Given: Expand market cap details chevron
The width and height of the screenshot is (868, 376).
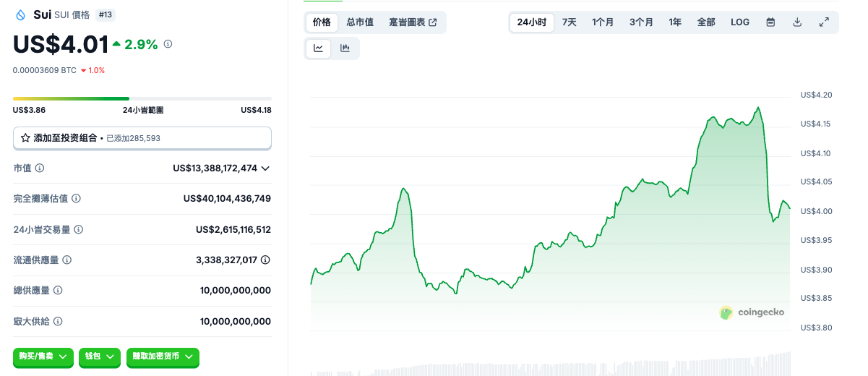Looking at the screenshot, I should click(x=265, y=168).
